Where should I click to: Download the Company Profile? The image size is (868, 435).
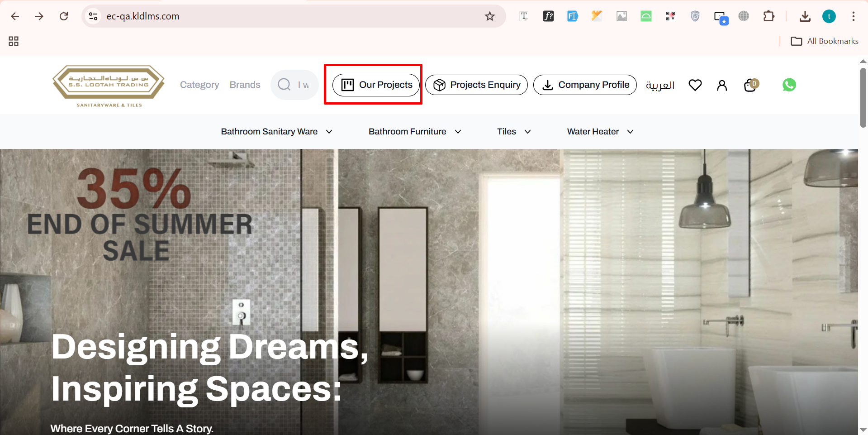coord(585,85)
